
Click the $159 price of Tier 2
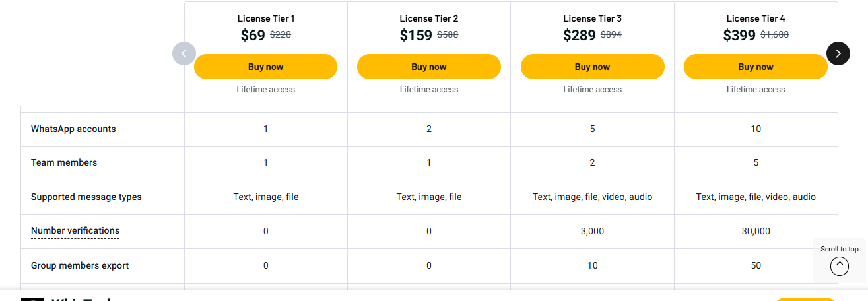click(416, 36)
